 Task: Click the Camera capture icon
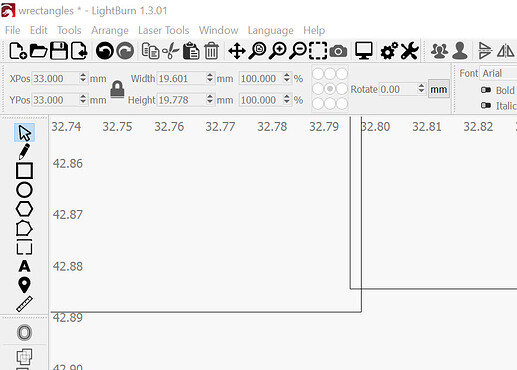[x=338, y=51]
